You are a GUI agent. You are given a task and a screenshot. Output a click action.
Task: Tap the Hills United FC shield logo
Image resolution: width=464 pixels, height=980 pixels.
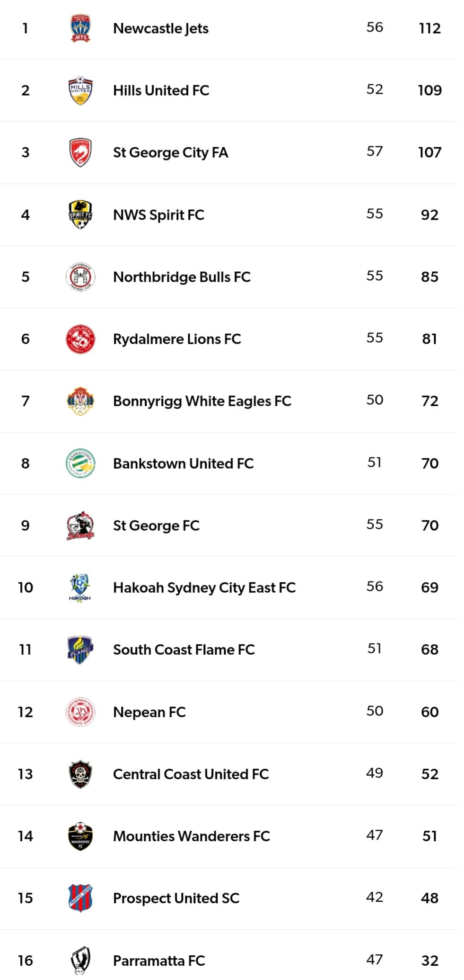pos(80,90)
